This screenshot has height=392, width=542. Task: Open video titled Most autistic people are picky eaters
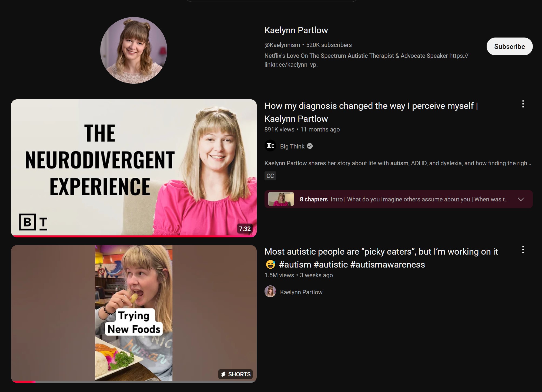(x=381, y=258)
